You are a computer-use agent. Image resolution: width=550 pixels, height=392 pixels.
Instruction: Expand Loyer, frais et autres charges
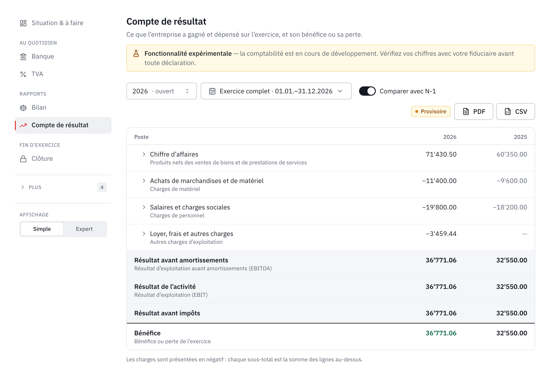144,234
